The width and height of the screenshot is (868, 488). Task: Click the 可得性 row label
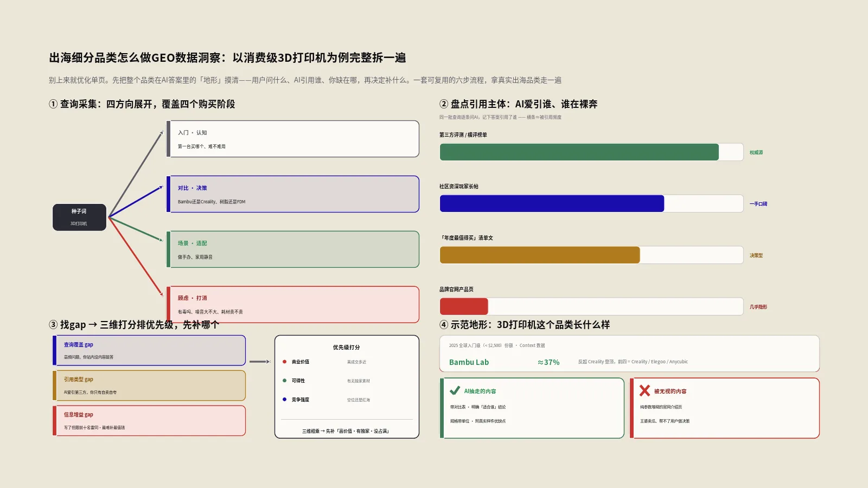(298, 381)
